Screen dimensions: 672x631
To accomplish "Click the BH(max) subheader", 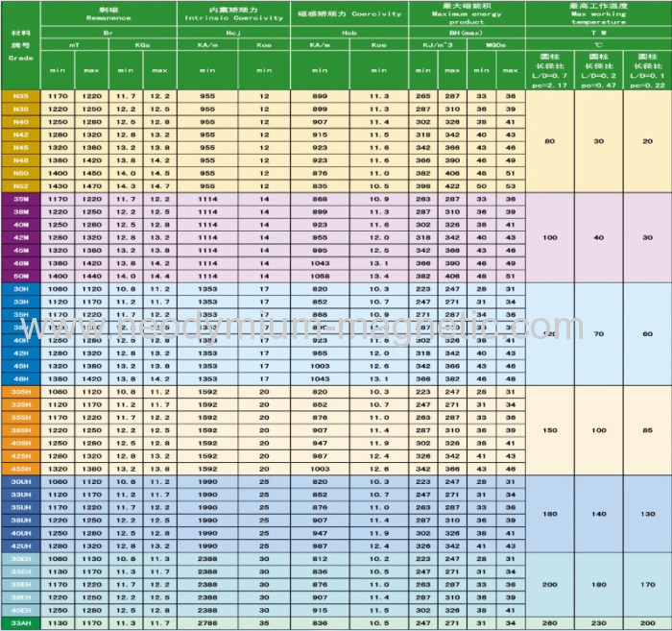I will pyautogui.click(x=467, y=33).
